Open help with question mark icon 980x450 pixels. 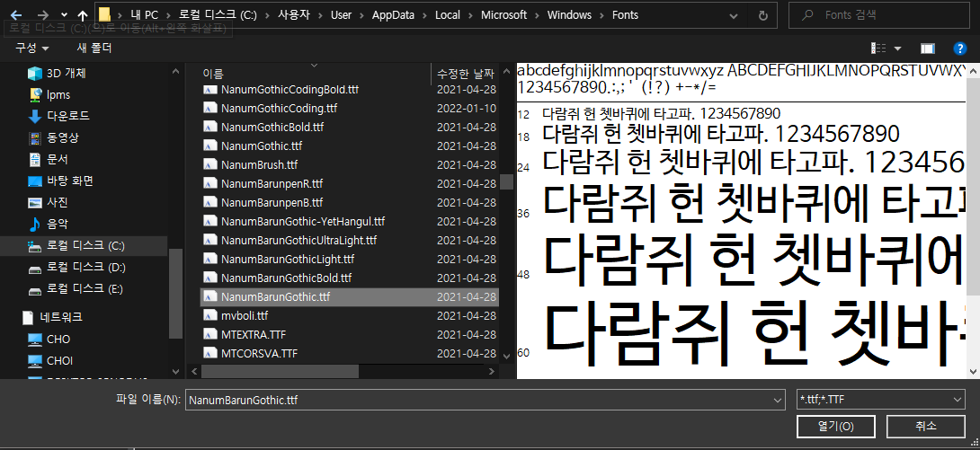960,49
